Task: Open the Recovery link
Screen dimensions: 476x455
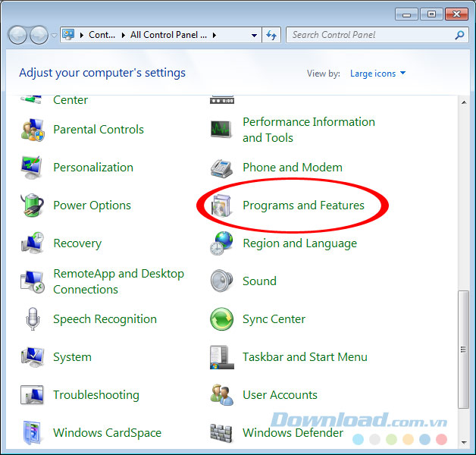Action: (77, 243)
